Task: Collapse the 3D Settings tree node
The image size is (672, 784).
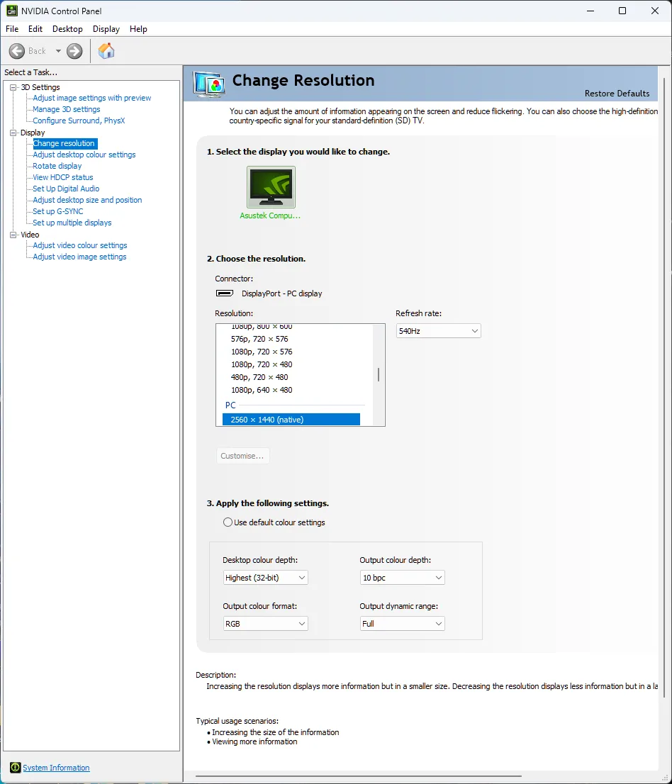Action: click(13, 87)
